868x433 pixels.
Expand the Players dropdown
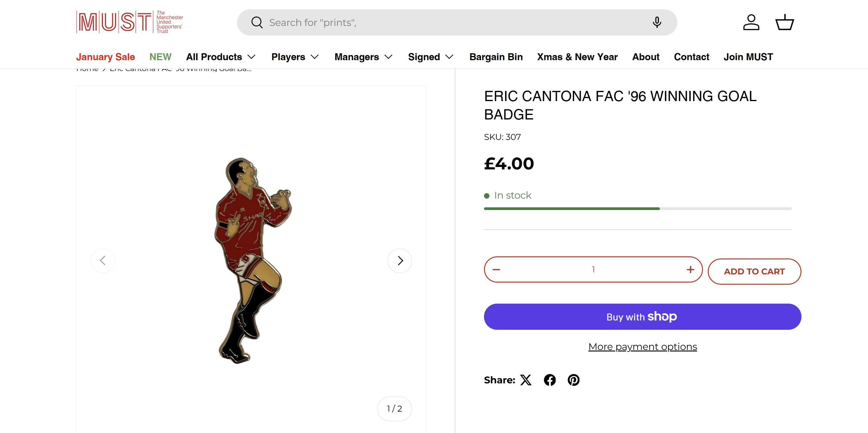[295, 57]
